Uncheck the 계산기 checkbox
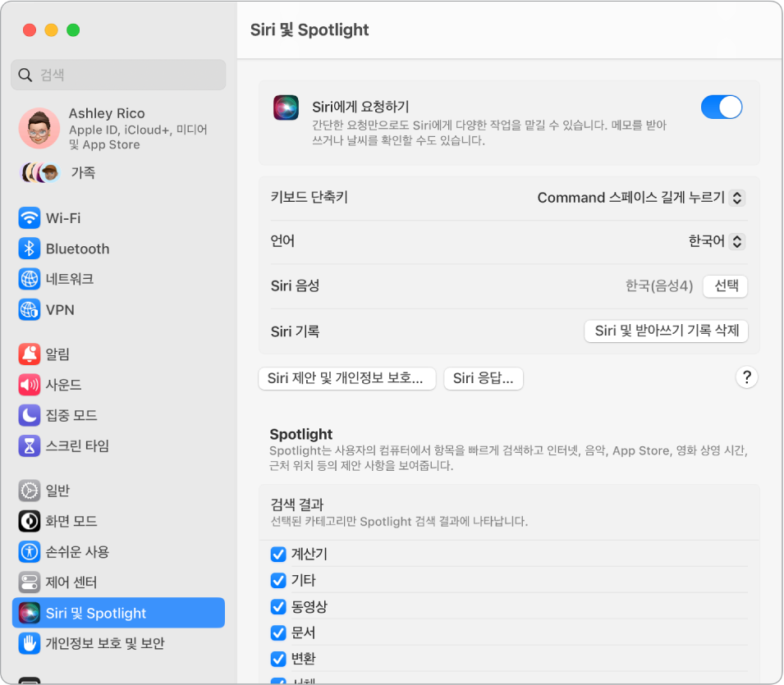 278,554
